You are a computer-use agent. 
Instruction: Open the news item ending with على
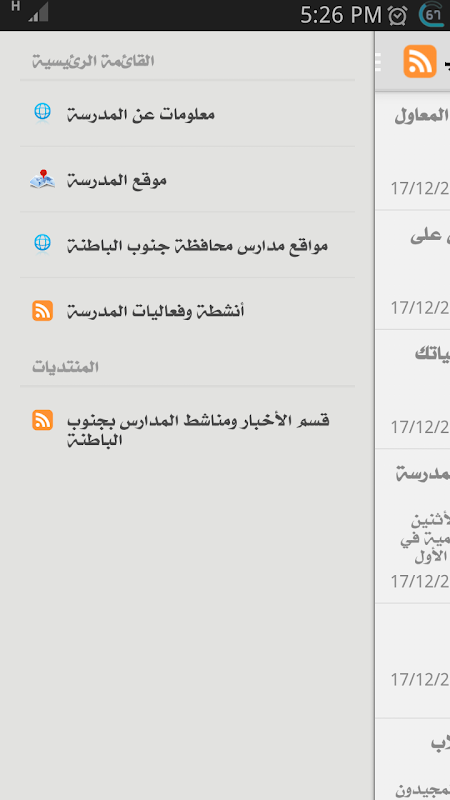413,270
